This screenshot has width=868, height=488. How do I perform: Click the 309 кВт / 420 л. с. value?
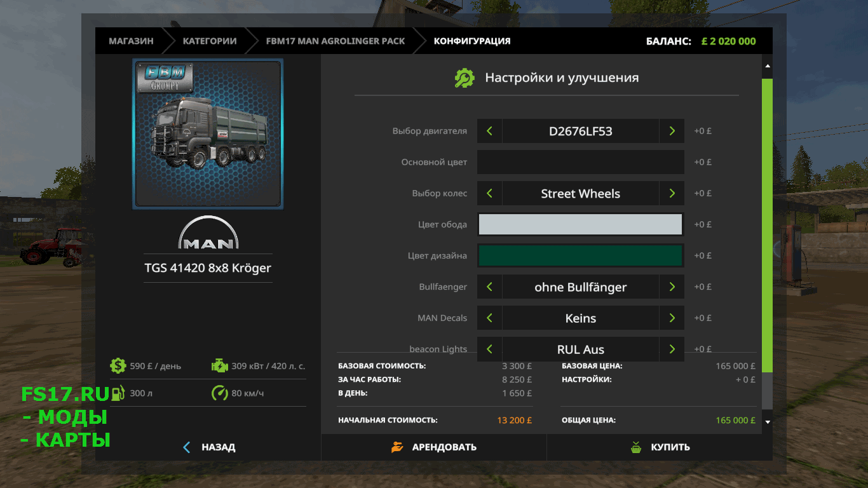[268, 366]
